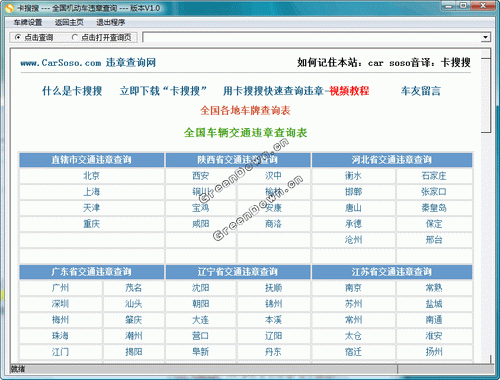Choose 本溪 city link

(273, 320)
